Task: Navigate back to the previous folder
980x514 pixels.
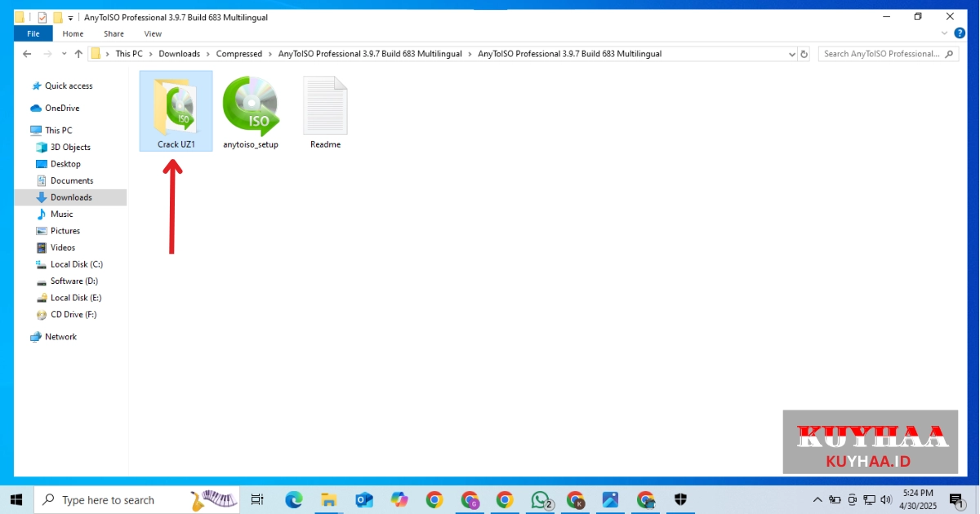Action: (27, 54)
